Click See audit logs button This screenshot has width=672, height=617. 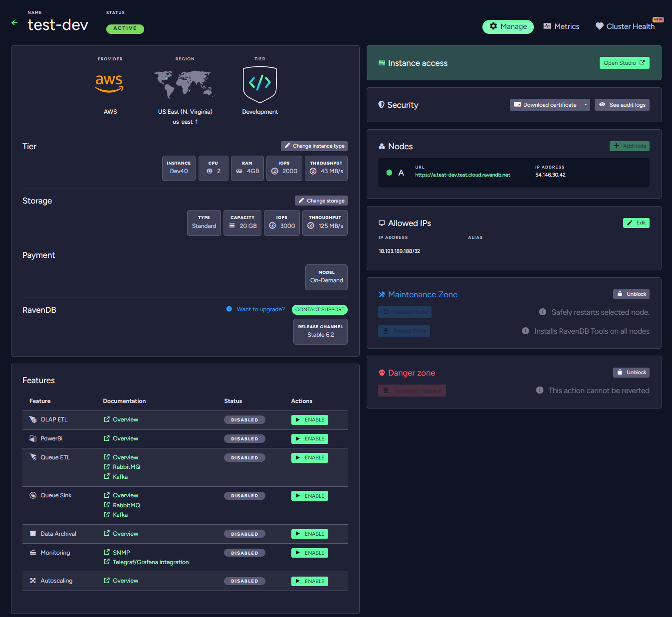(622, 105)
